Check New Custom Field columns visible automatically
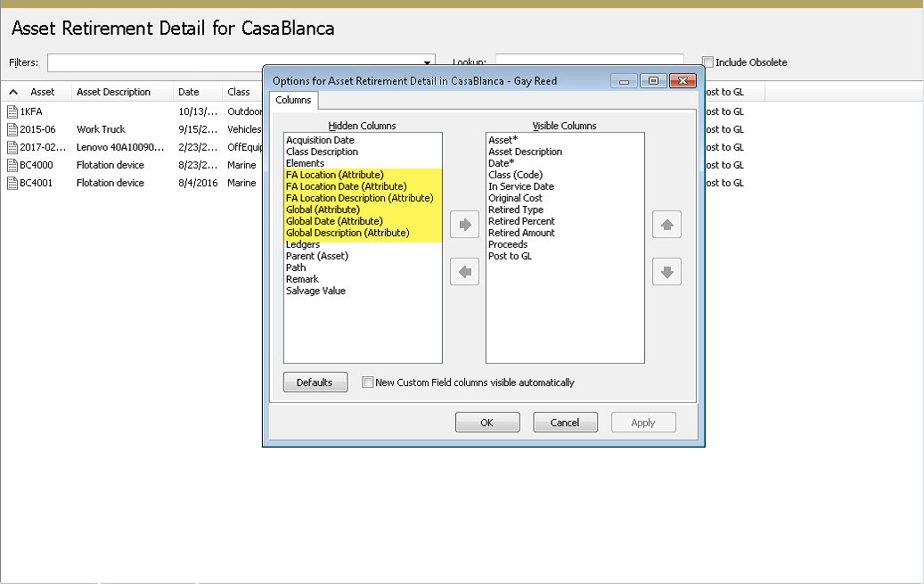The height and width of the screenshot is (584, 924). coord(367,382)
